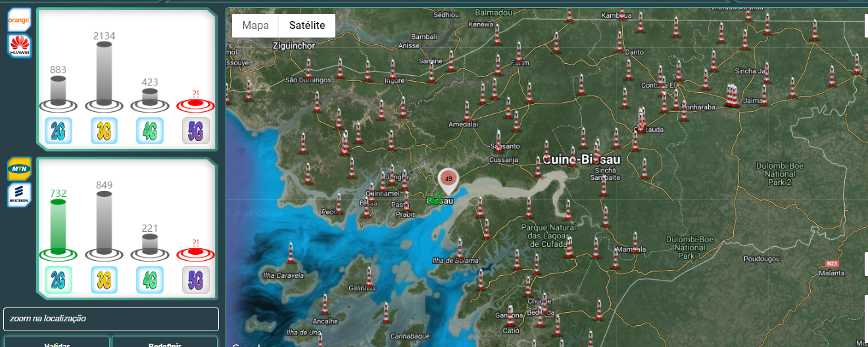
Task: Click the Ericsson vendor logo
Action: [19, 196]
